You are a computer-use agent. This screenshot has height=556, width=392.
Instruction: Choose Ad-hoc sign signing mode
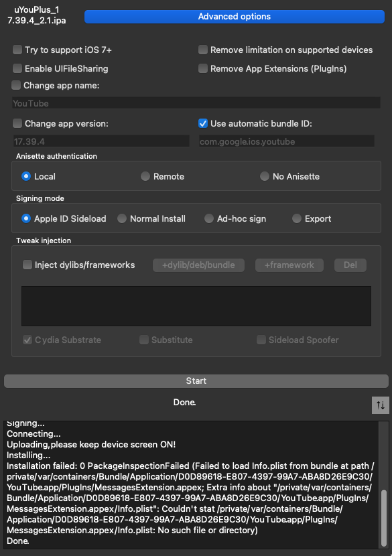[208, 218]
